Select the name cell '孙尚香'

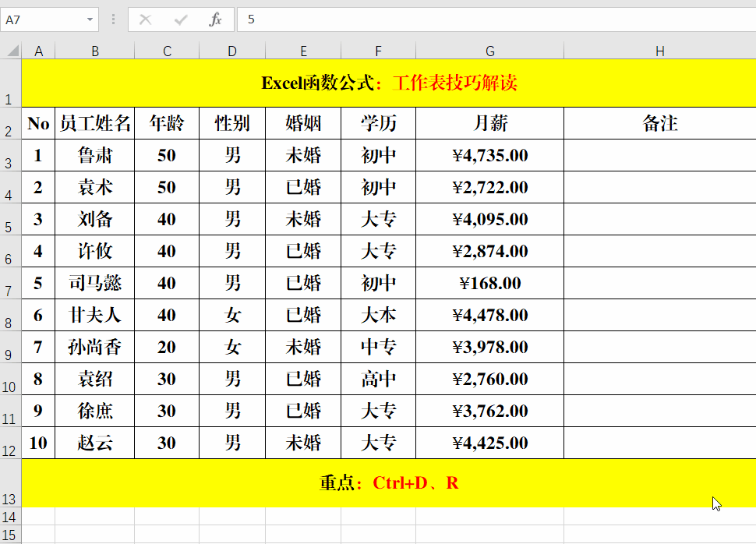(95, 347)
